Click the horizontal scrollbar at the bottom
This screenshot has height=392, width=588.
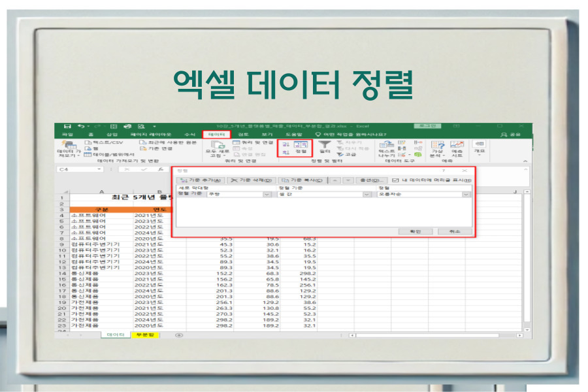click(427, 335)
